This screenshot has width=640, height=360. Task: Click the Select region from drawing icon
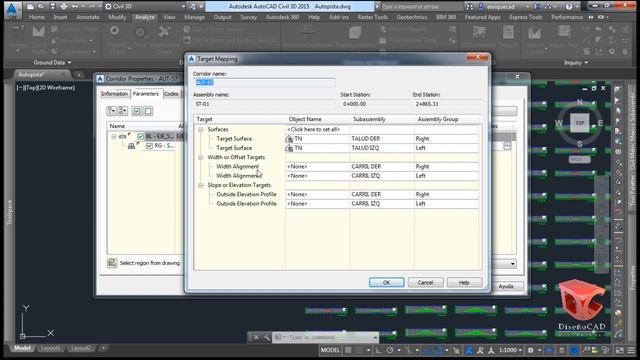112,263
